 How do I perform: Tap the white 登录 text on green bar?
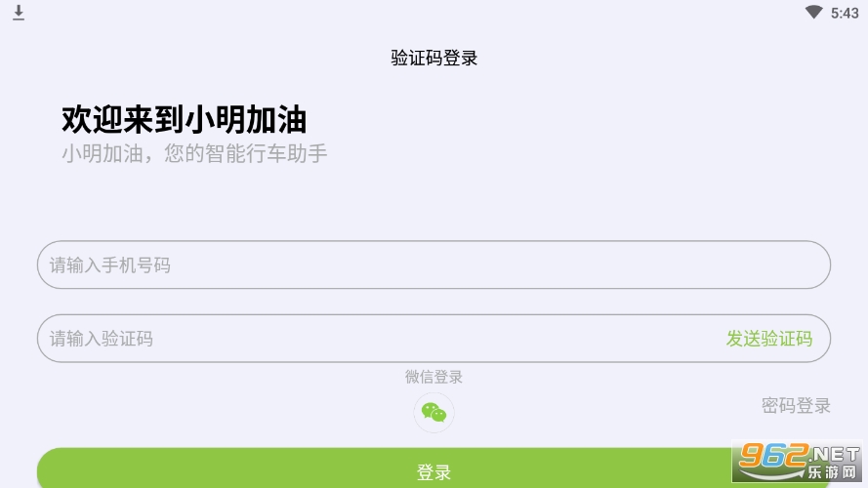coord(434,472)
